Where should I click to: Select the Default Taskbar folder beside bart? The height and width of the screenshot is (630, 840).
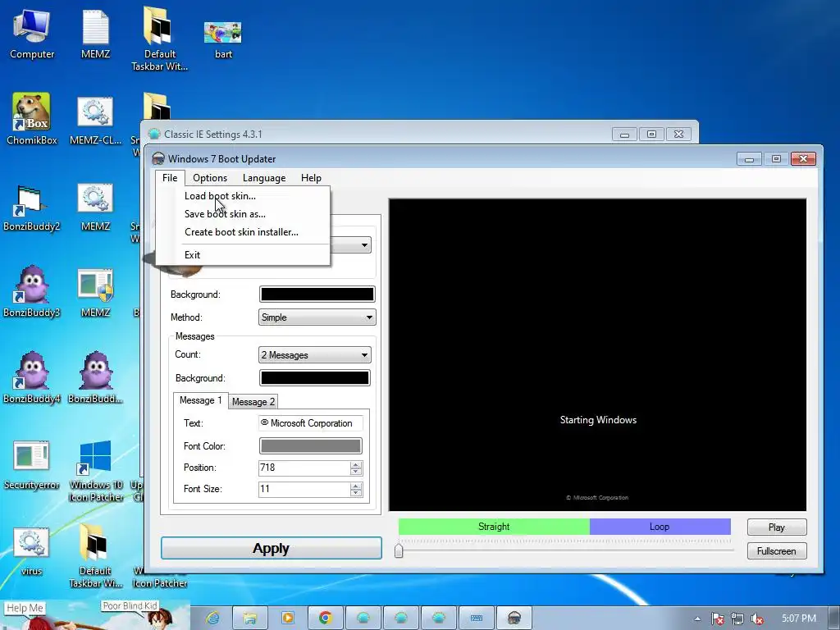pyautogui.click(x=159, y=39)
